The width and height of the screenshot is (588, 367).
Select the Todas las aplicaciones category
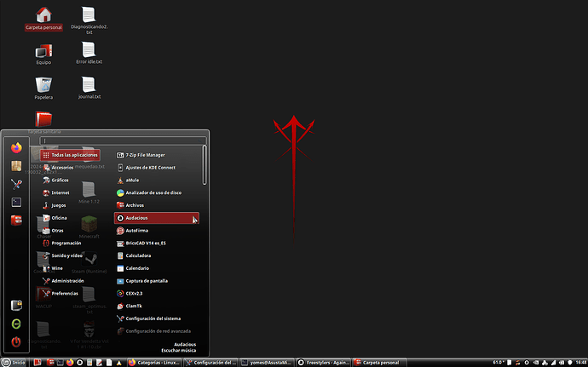(x=70, y=155)
